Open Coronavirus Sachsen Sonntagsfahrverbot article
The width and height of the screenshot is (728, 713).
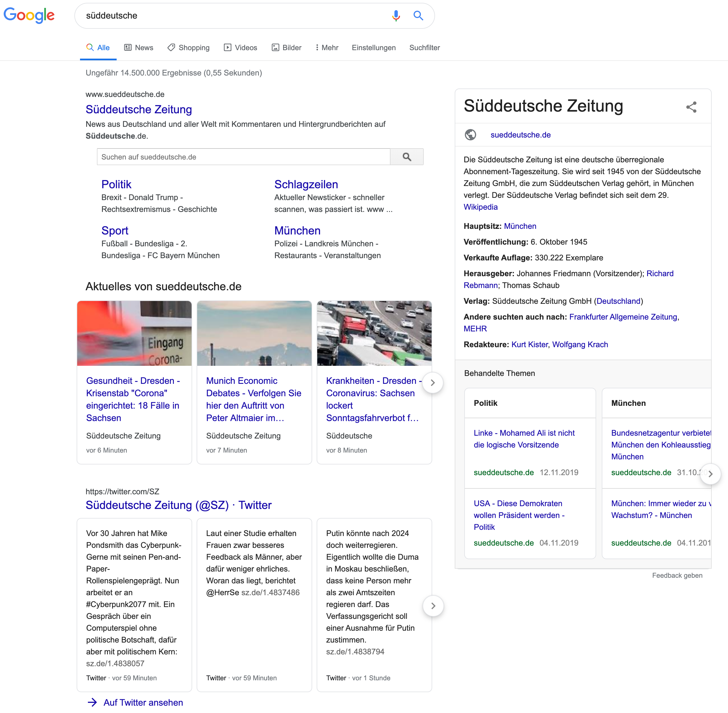373,399
